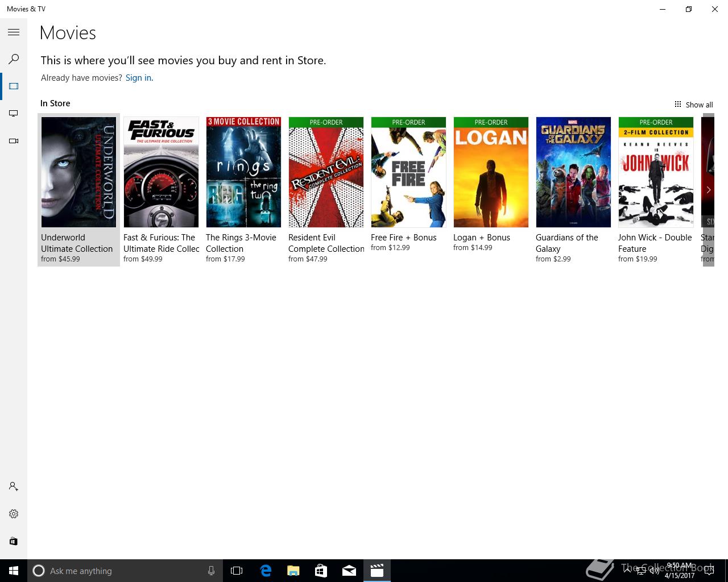Click Movies & TV taskbar icon
This screenshot has width=728, height=582.
tap(377, 571)
